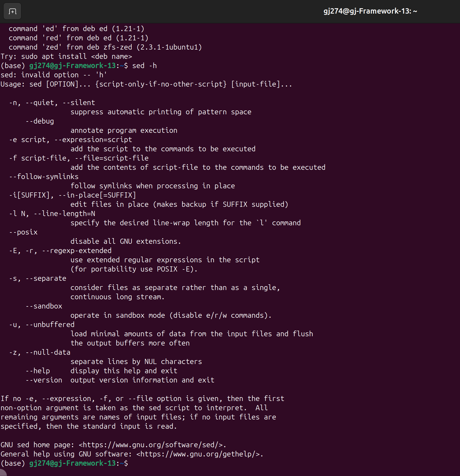This screenshot has width=460, height=476.
Task: Open the GNU sed home page URL
Action: 152,445
